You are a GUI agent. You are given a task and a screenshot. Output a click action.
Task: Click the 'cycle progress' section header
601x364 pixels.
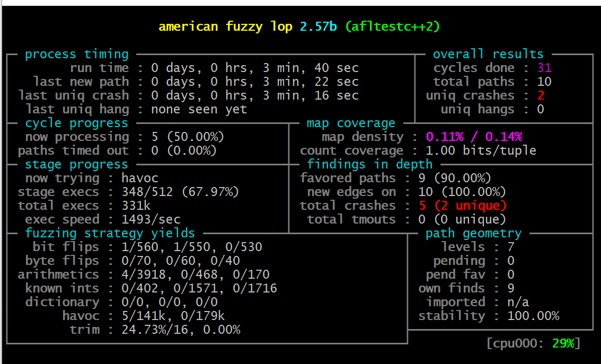77,123
